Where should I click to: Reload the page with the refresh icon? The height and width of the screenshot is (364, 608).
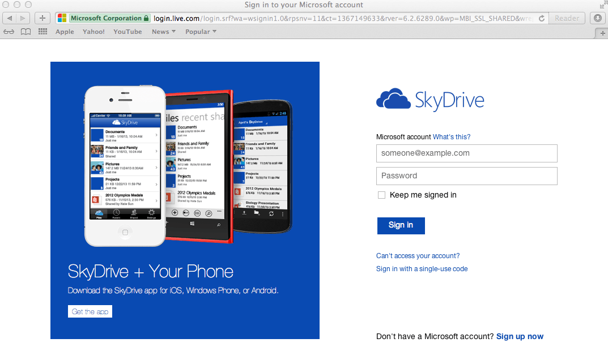[x=542, y=18]
